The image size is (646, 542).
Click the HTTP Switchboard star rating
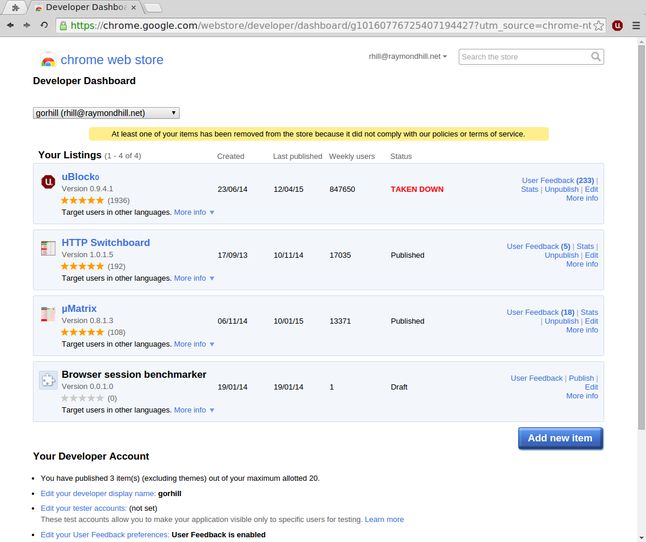tap(82, 266)
